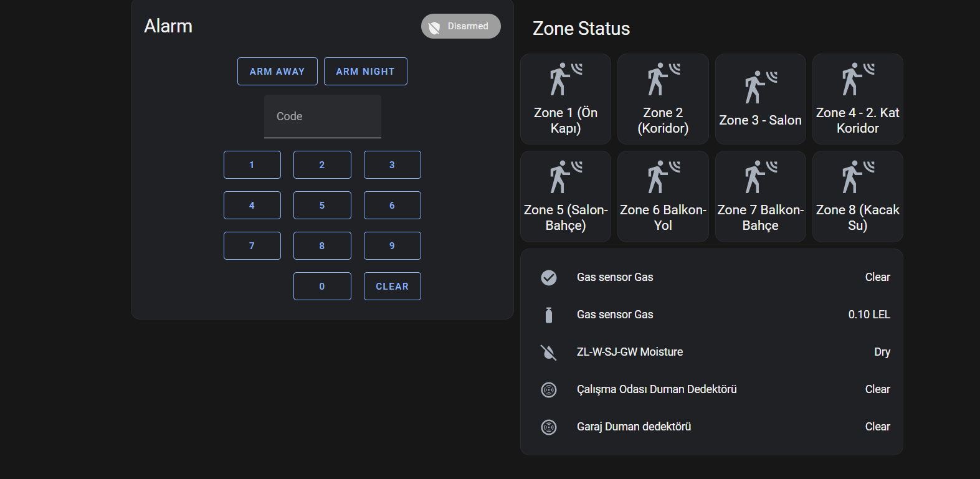
Task: Click the Zone 3 - Salon motion icon
Action: pos(761,87)
